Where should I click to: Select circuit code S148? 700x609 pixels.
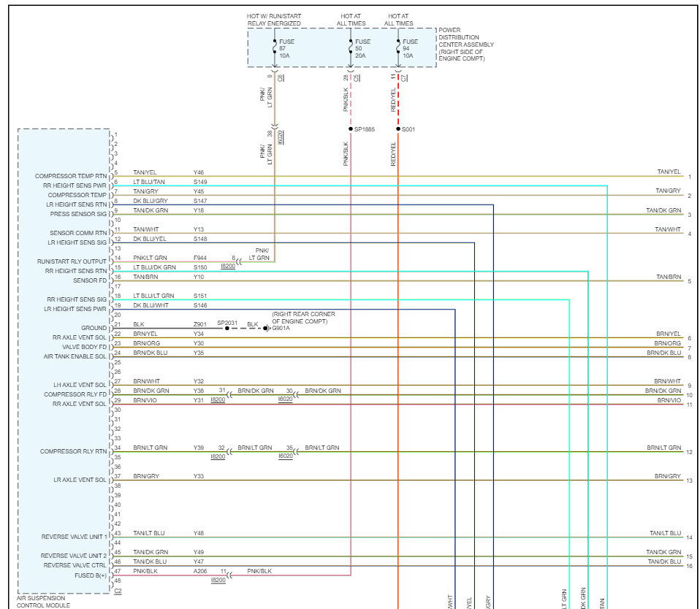click(200, 239)
